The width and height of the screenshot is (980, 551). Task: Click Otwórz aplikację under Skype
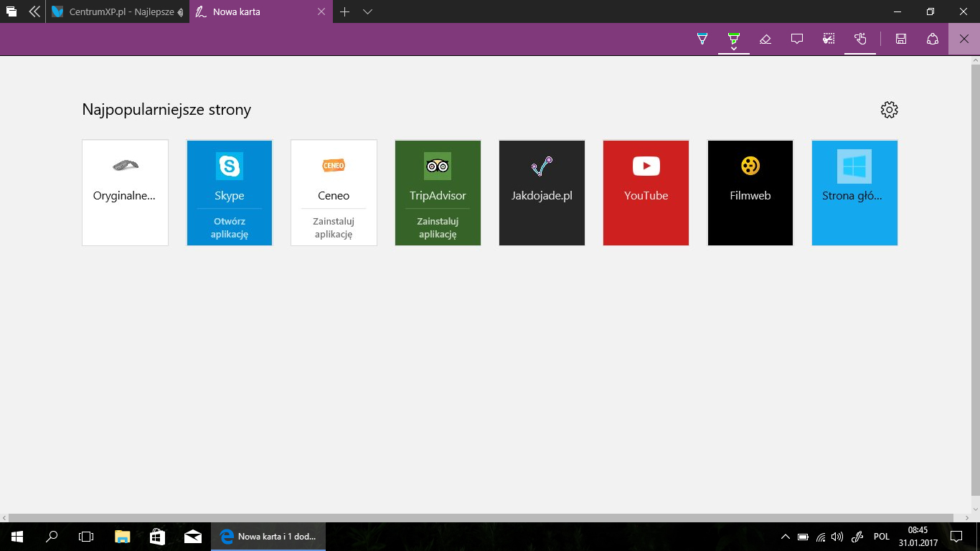pyautogui.click(x=230, y=227)
